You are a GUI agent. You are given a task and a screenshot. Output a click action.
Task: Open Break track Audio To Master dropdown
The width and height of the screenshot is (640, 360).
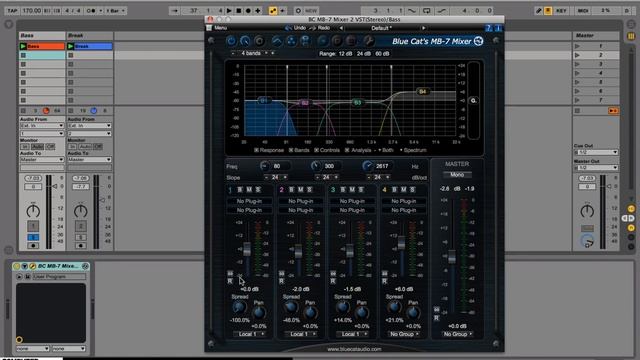pos(89,160)
